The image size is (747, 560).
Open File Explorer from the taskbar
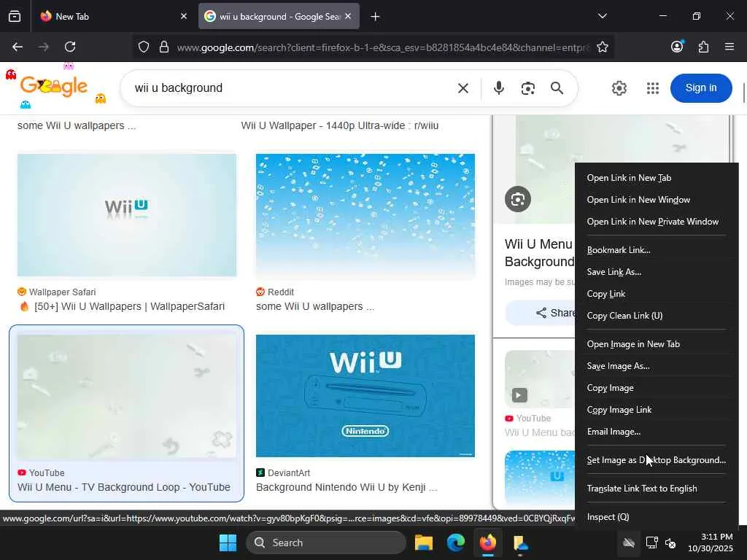424,542
